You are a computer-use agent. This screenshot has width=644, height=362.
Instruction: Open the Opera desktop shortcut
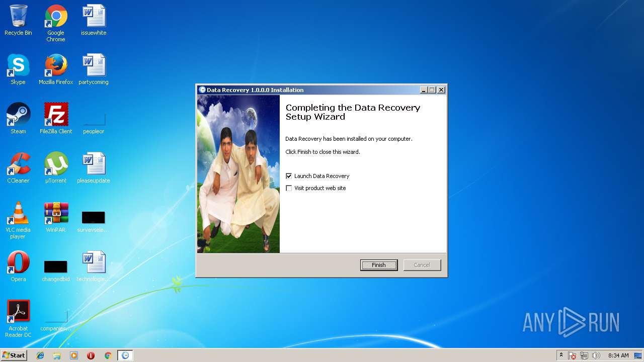tap(18, 266)
